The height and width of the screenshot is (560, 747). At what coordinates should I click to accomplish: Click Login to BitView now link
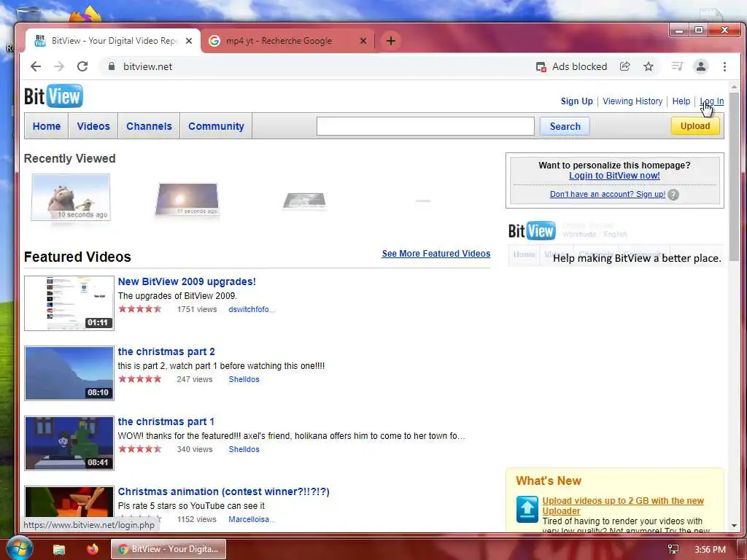tap(614, 176)
